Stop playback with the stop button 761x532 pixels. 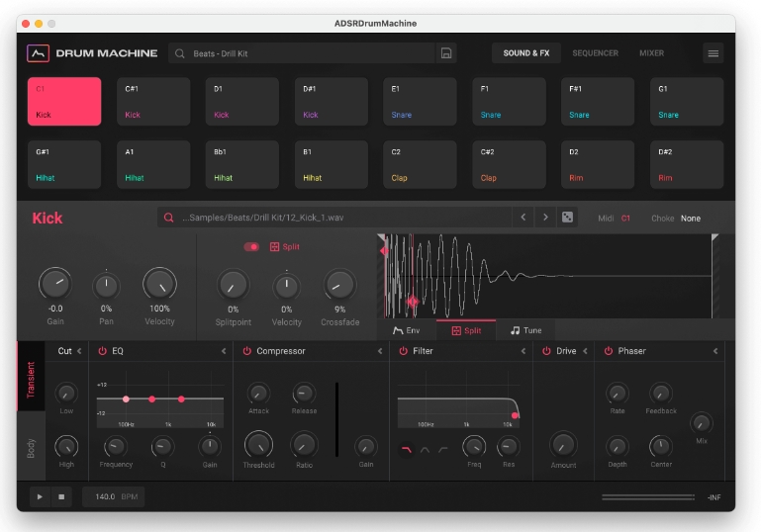61,496
